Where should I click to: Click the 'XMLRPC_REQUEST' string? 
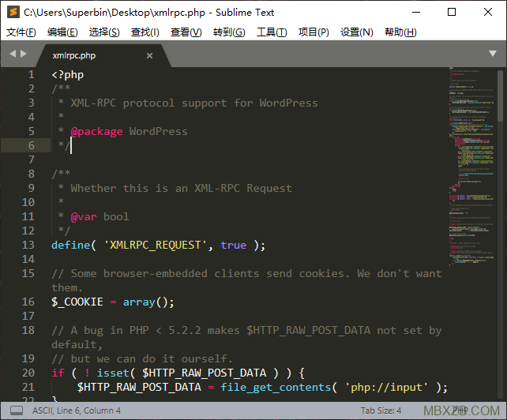click(x=156, y=245)
